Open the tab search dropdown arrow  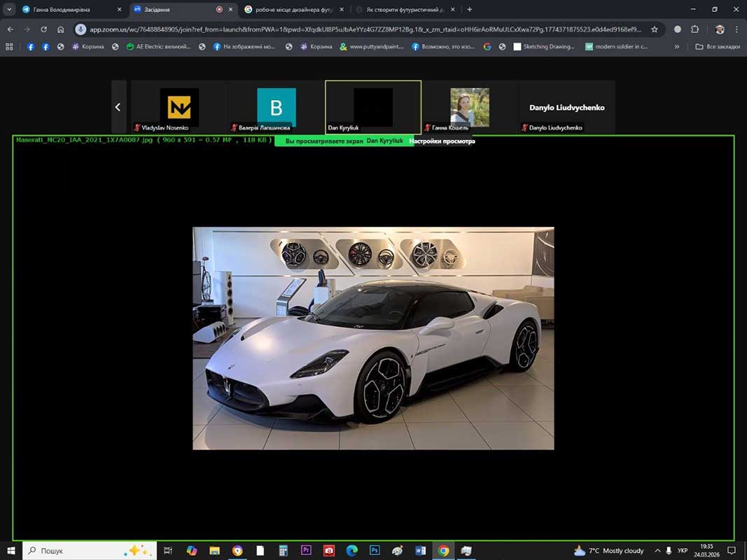pos(10,10)
